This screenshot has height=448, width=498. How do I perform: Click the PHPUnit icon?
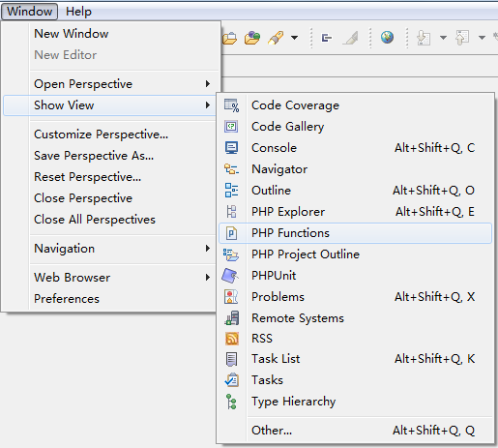(230, 276)
